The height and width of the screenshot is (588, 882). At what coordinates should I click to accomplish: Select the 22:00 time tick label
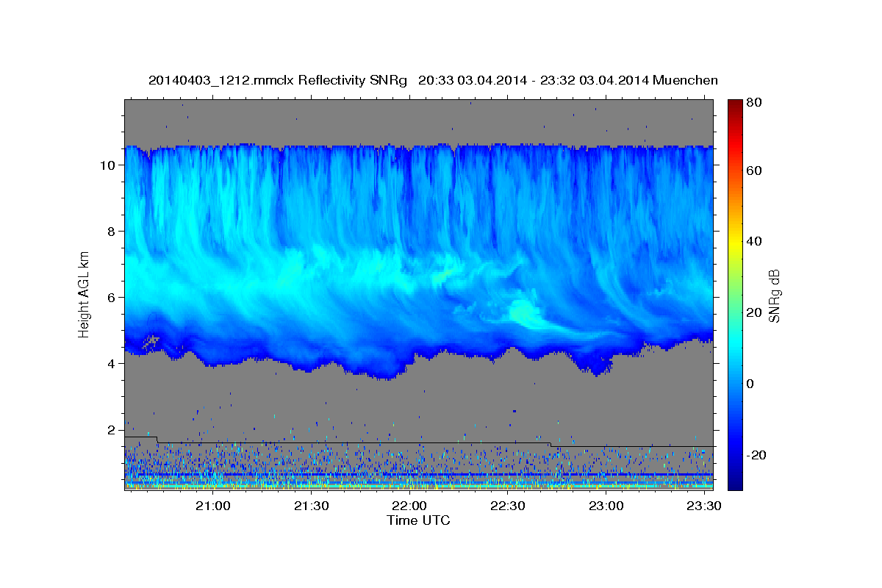point(409,506)
